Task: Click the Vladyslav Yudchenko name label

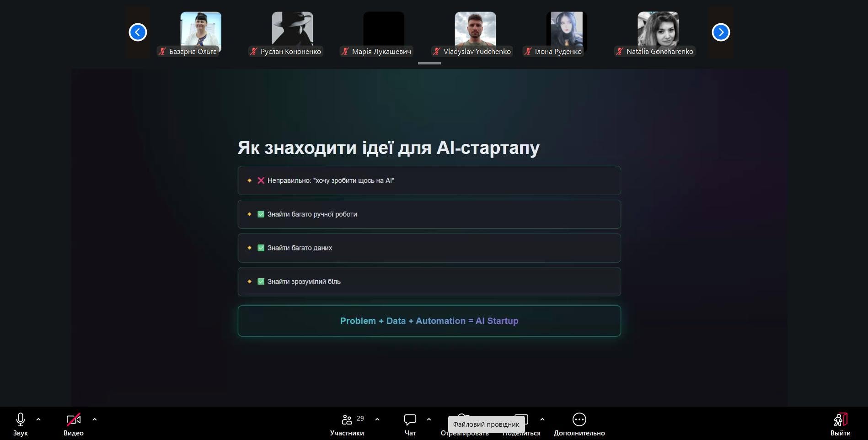Action: point(477,52)
